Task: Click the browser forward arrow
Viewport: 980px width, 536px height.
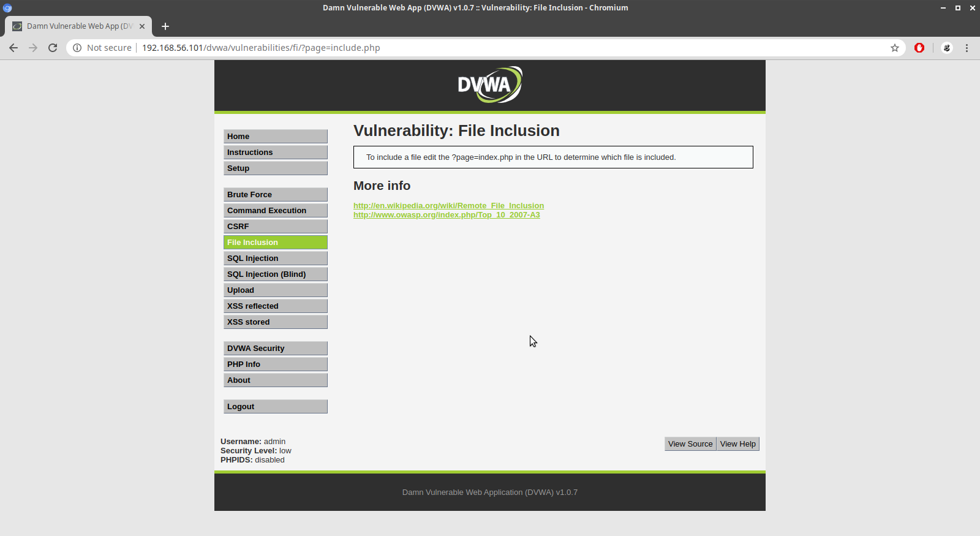Action: (x=33, y=48)
